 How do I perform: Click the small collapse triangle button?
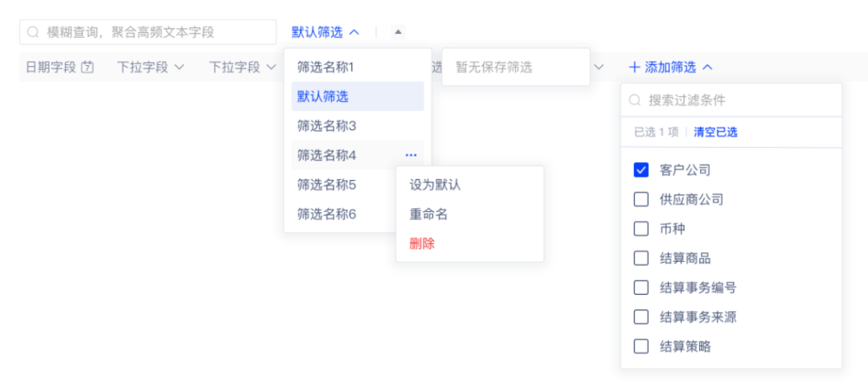pyautogui.click(x=398, y=32)
